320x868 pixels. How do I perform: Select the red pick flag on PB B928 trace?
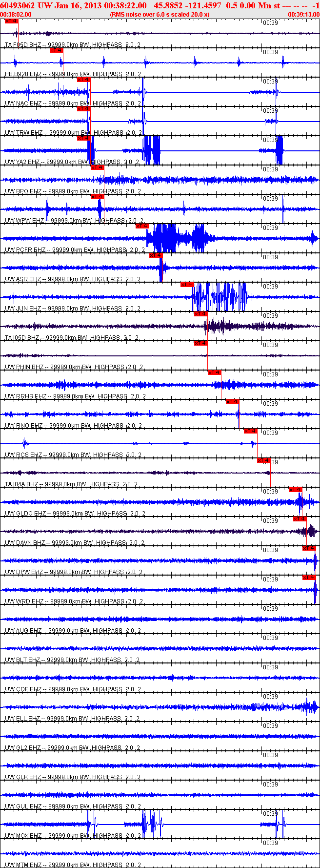click(x=56, y=50)
